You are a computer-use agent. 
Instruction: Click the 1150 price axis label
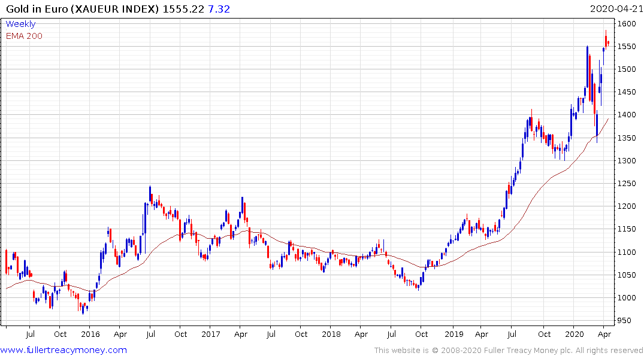(x=627, y=229)
